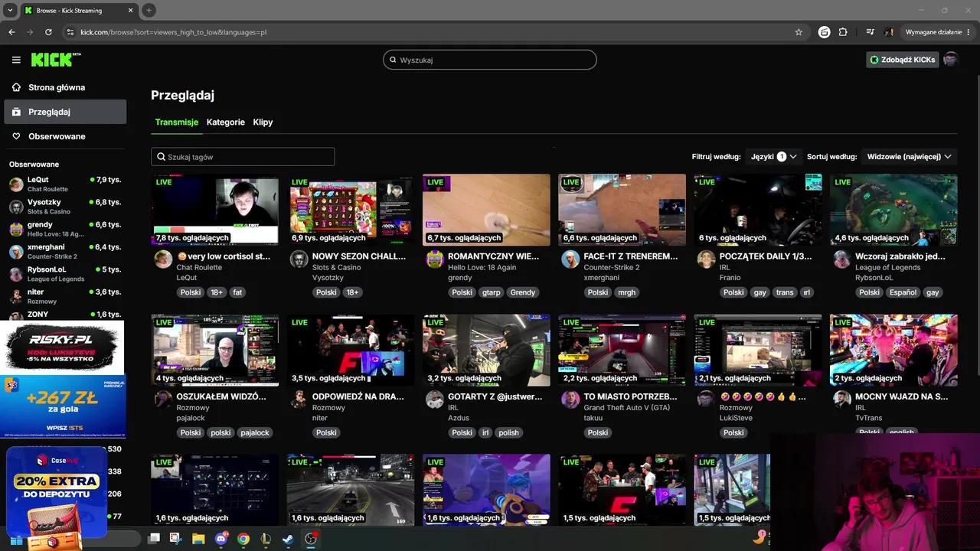This screenshot has height=551, width=980.
Task: Click the Zdobądź KICKs button
Action: (903, 60)
